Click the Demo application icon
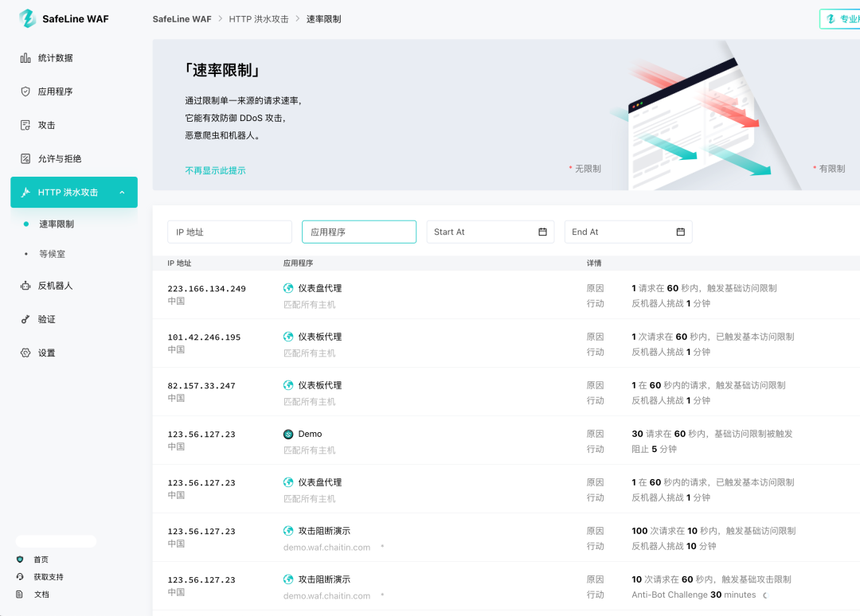The height and width of the screenshot is (616, 860). click(x=288, y=434)
